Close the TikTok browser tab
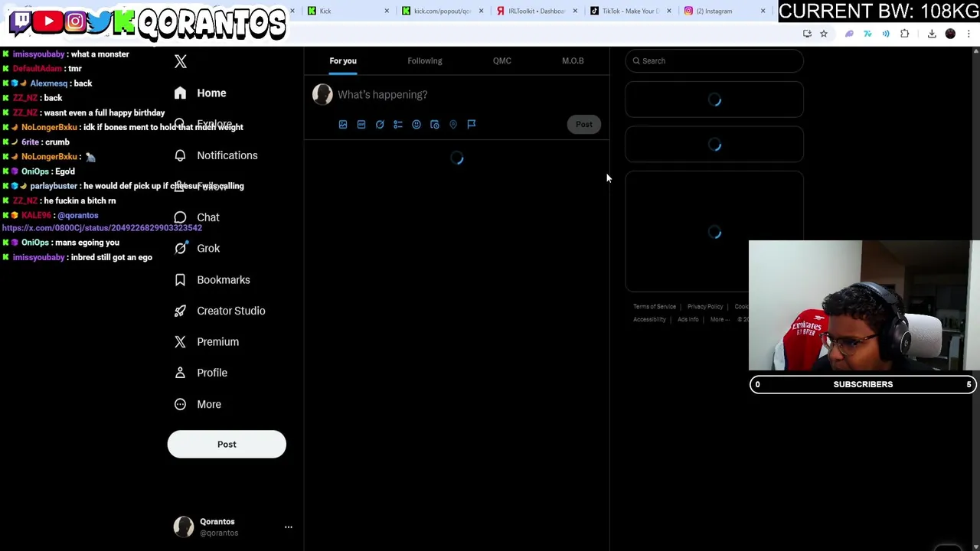 669,11
